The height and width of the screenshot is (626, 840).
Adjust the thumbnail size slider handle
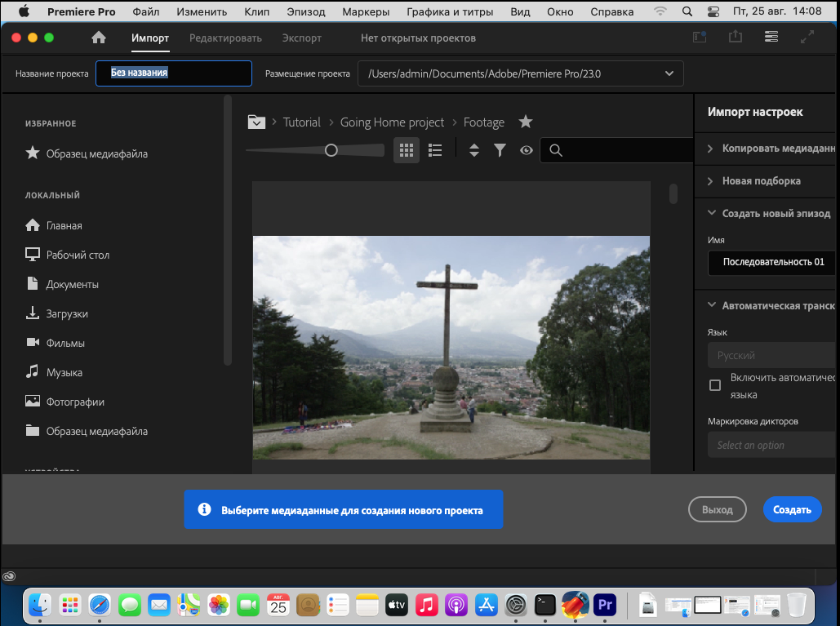[331, 150]
